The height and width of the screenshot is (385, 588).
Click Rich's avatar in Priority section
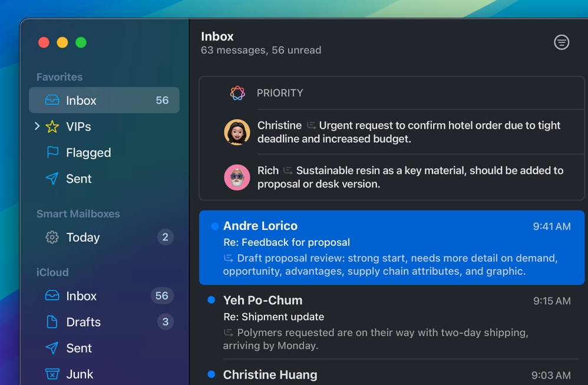point(237,177)
